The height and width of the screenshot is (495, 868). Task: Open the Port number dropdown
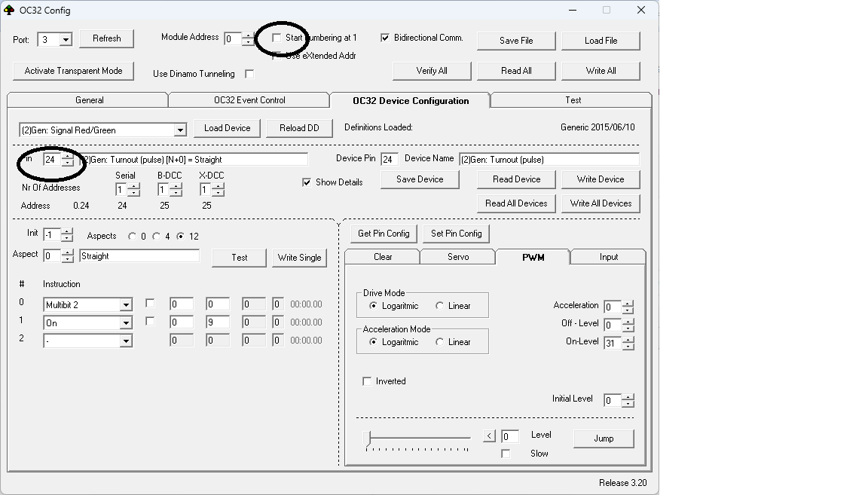pos(65,40)
